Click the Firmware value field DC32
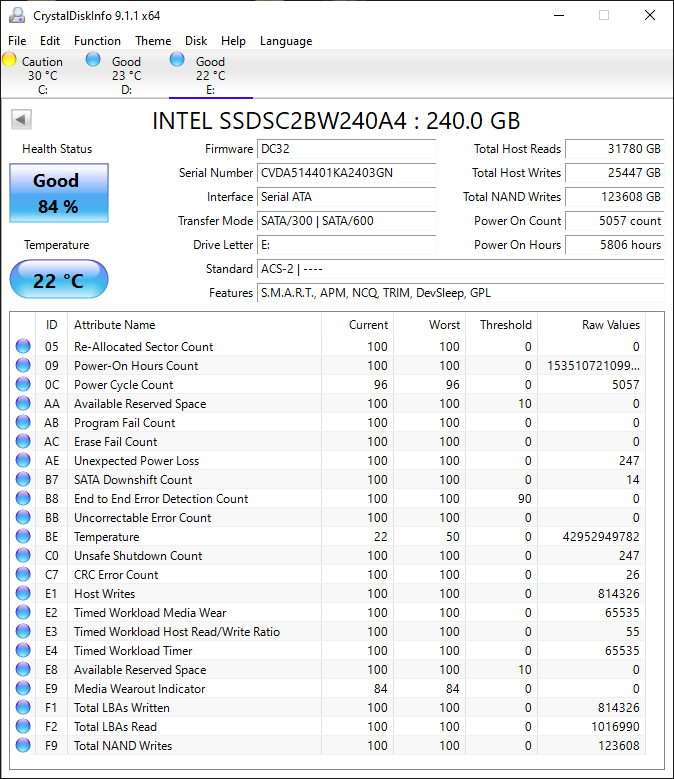Viewport: 674px width, 779px height. 346,149
